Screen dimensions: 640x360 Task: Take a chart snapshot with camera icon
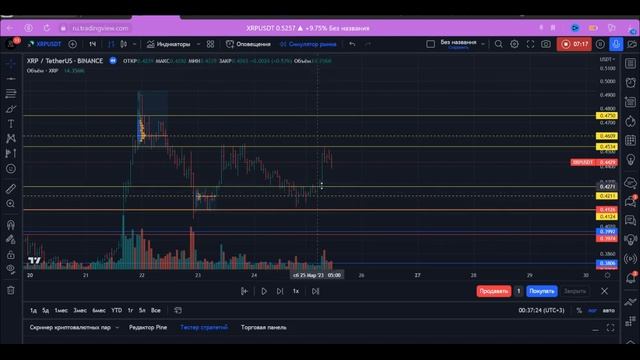(546, 44)
